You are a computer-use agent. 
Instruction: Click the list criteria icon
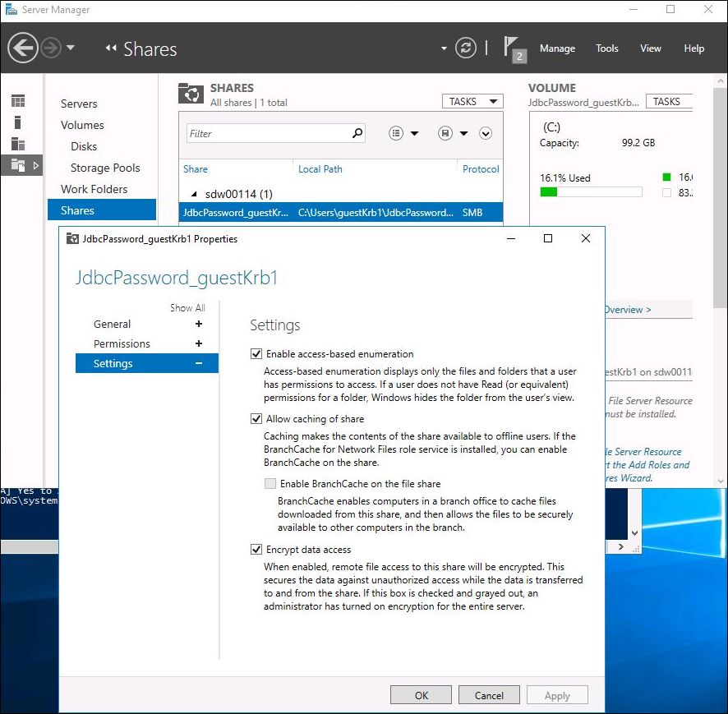[395, 134]
